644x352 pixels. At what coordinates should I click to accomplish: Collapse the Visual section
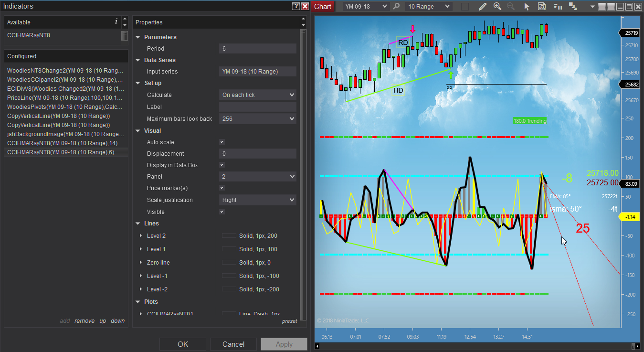(x=138, y=131)
